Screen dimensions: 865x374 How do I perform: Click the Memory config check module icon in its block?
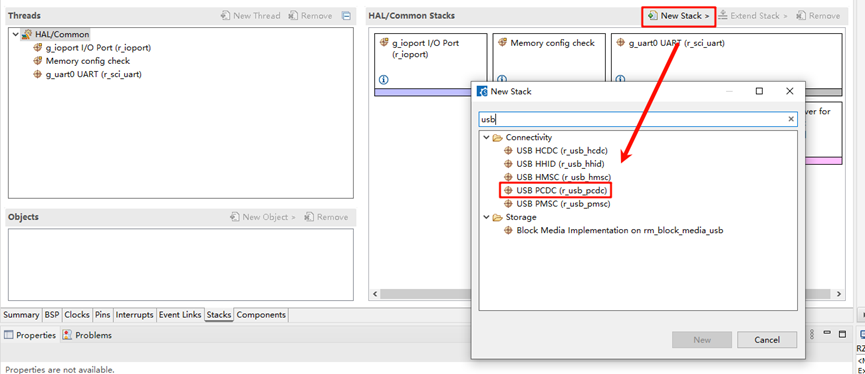pos(503,42)
